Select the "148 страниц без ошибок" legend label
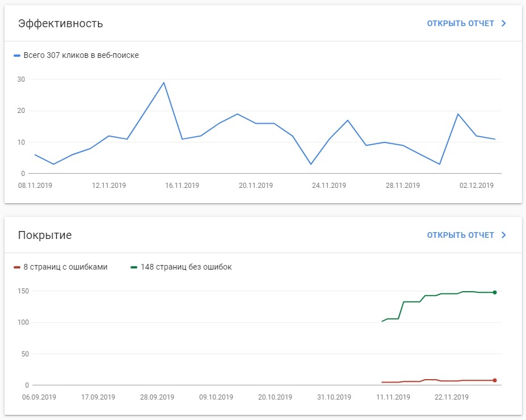 186,267
